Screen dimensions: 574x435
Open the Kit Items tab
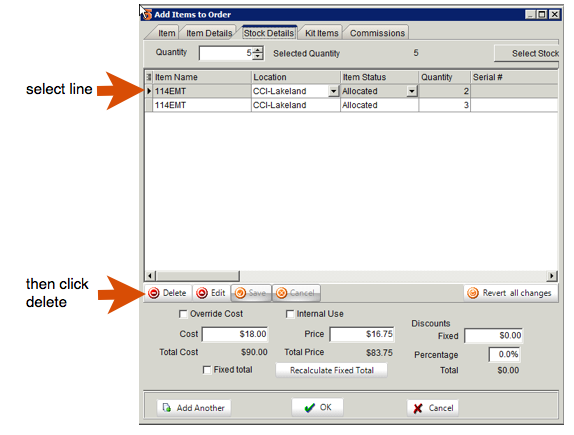[x=321, y=33]
